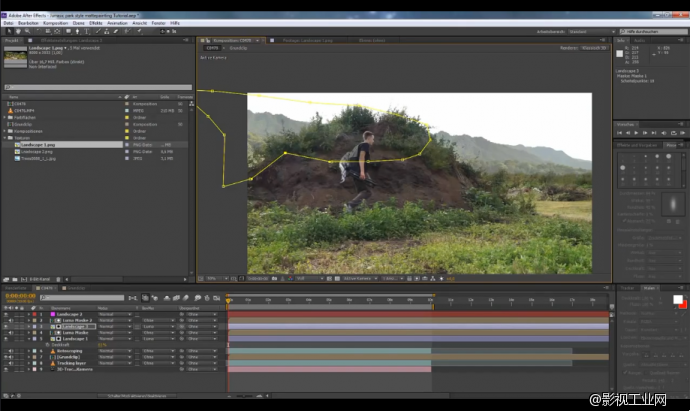Hide the Landscape 2 layer
The width and height of the screenshot is (690, 411).
click(6, 314)
